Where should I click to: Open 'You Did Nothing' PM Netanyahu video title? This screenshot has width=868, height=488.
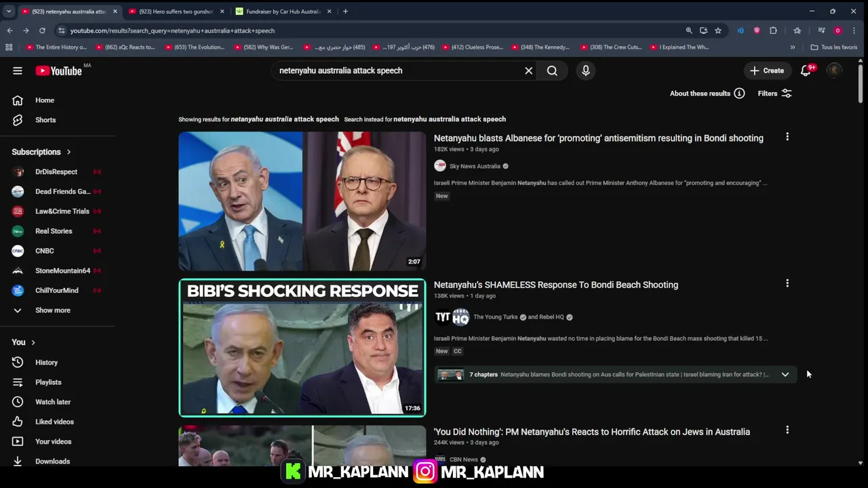[592, 432]
